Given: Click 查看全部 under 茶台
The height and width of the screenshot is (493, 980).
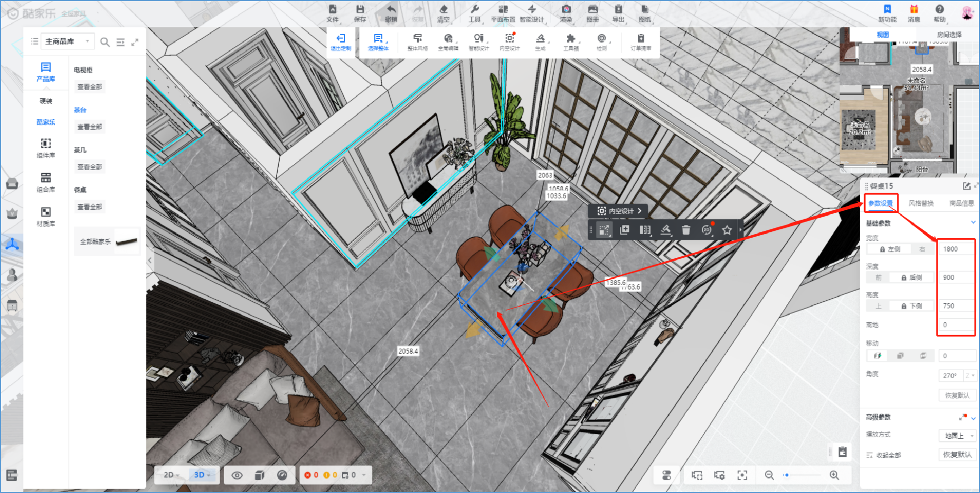Looking at the screenshot, I should point(90,127).
